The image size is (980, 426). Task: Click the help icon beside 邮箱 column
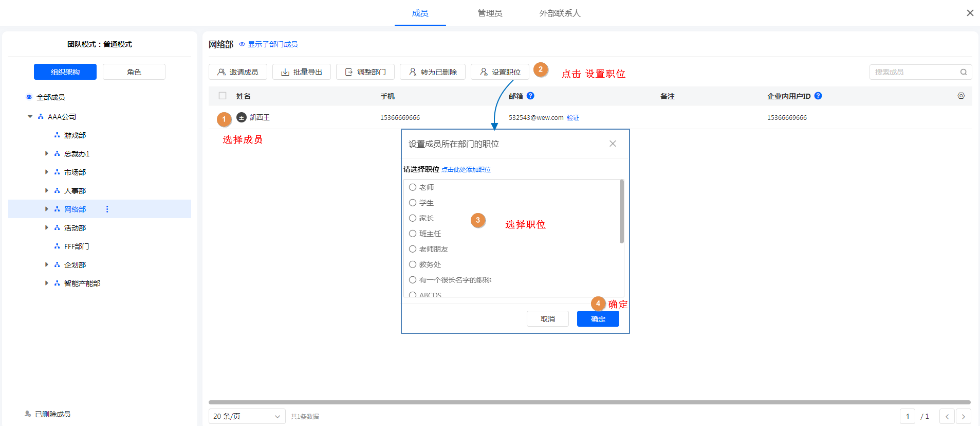click(x=530, y=96)
